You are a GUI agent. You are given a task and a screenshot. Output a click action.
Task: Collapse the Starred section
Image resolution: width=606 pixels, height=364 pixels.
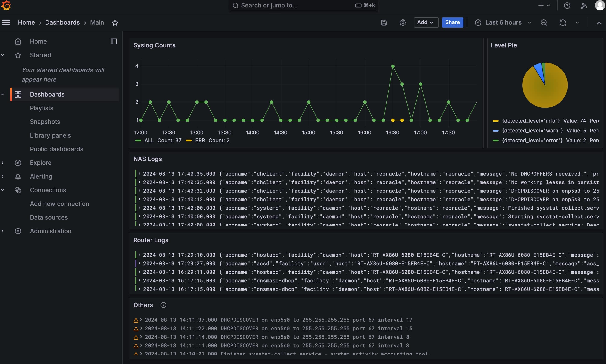(x=3, y=55)
